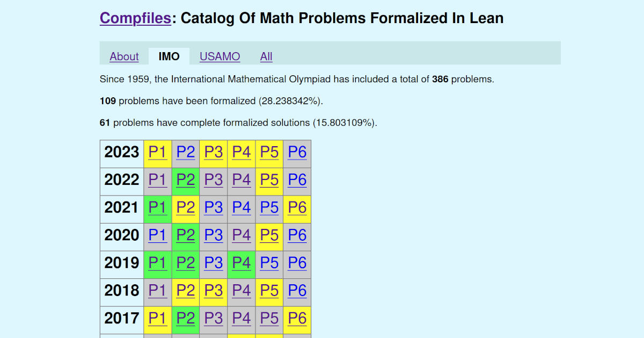
Task: Open problem P1 in the 2020 row
Action: click(x=158, y=235)
